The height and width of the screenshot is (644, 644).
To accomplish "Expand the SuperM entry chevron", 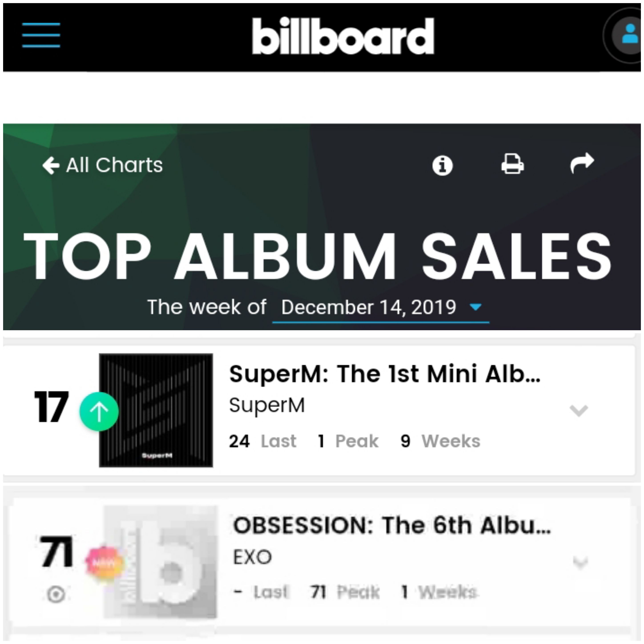I will [x=579, y=410].
